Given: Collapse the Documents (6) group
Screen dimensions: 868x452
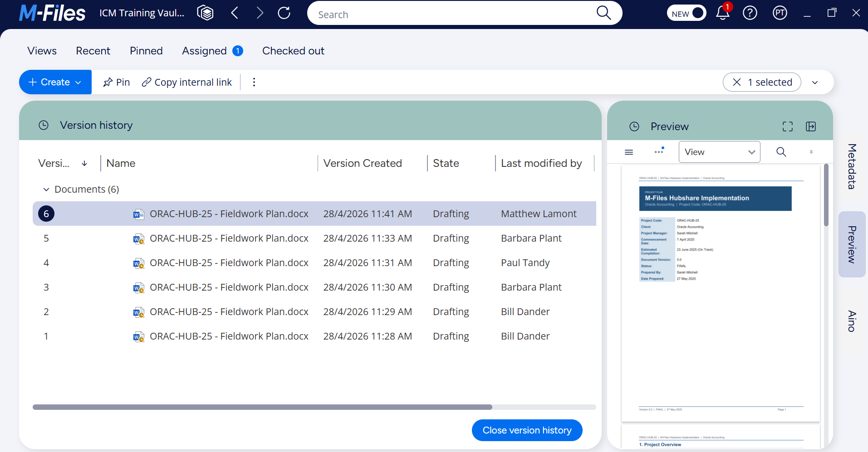Looking at the screenshot, I should 46,190.
